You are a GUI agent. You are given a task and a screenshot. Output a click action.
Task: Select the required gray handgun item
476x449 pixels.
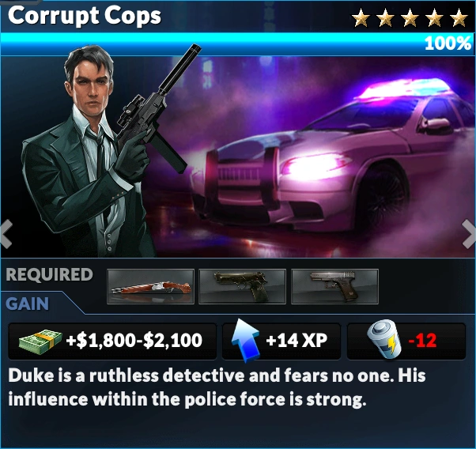pyautogui.click(x=334, y=287)
